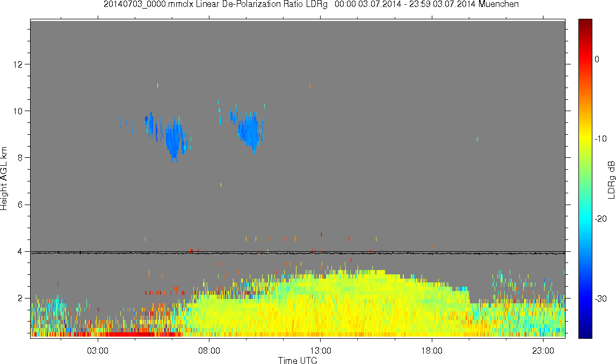Click the height tick label 4
This screenshot has height=364, width=616.
pos(20,251)
